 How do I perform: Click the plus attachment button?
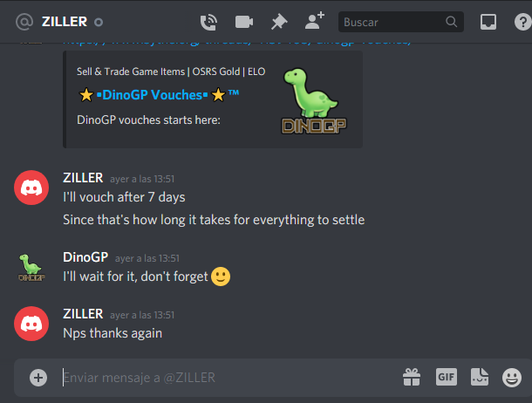pyautogui.click(x=38, y=378)
